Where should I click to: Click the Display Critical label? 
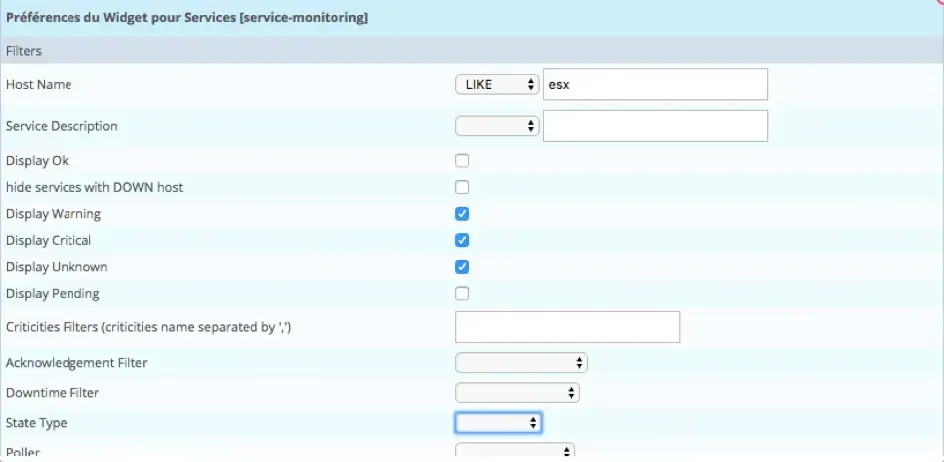tap(48, 240)
